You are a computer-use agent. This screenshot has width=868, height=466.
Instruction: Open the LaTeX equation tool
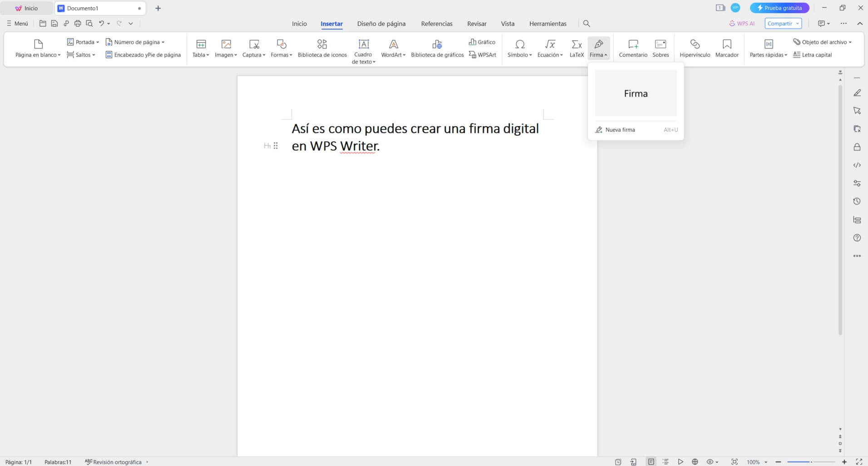coord(577,48)
